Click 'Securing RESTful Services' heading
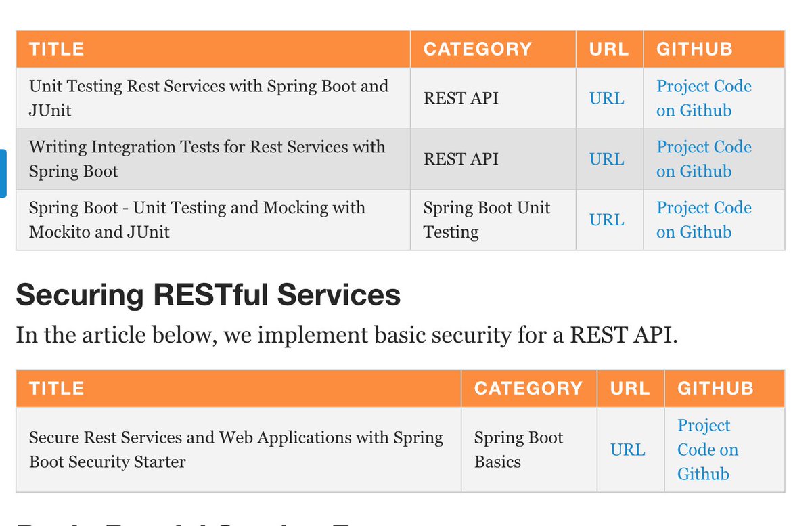The width and height of the screenshot is (812, 526). (208, 295)
